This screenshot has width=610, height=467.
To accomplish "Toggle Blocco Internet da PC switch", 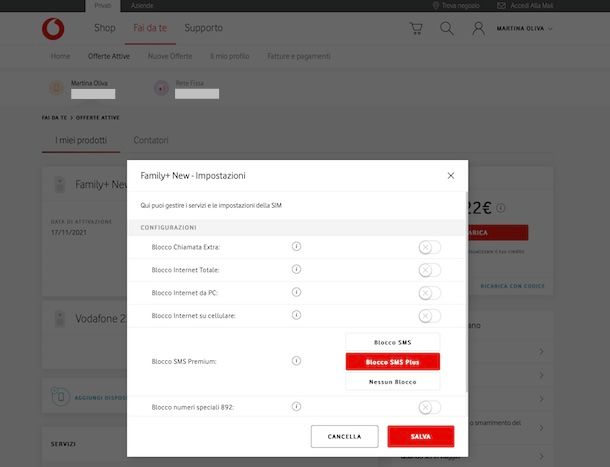I will pos(429,293).
